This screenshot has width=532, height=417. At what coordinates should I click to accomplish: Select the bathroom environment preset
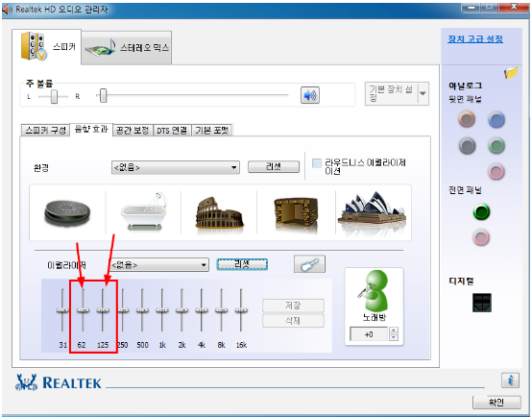click(143, 212)
